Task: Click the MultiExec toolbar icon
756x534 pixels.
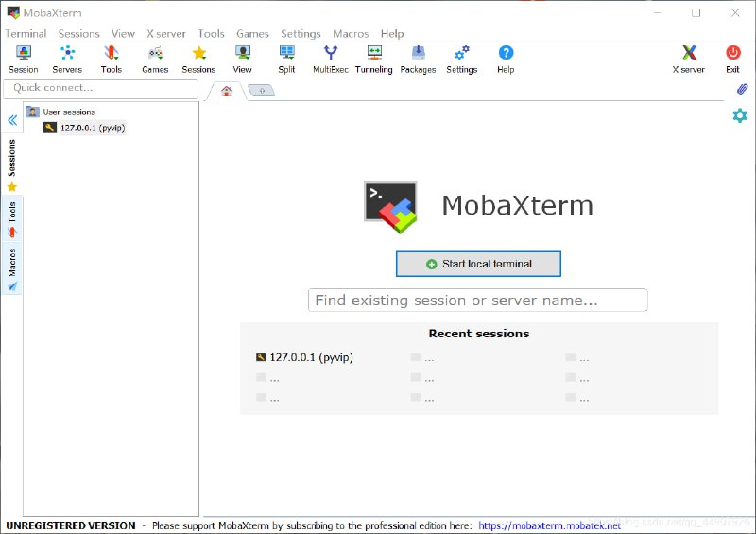Action: 331,58
